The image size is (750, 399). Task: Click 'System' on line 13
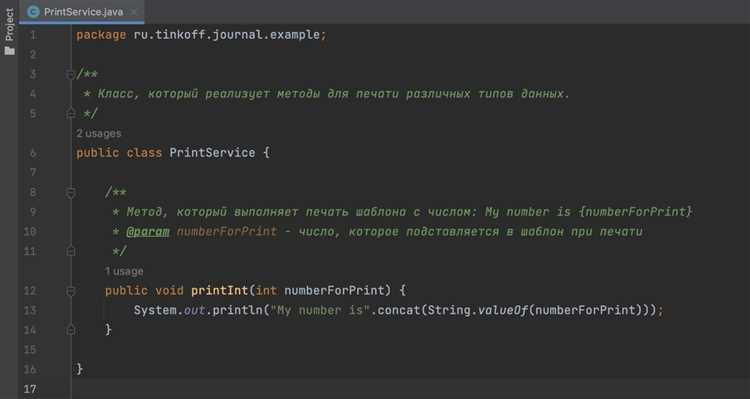coord(155,310)
